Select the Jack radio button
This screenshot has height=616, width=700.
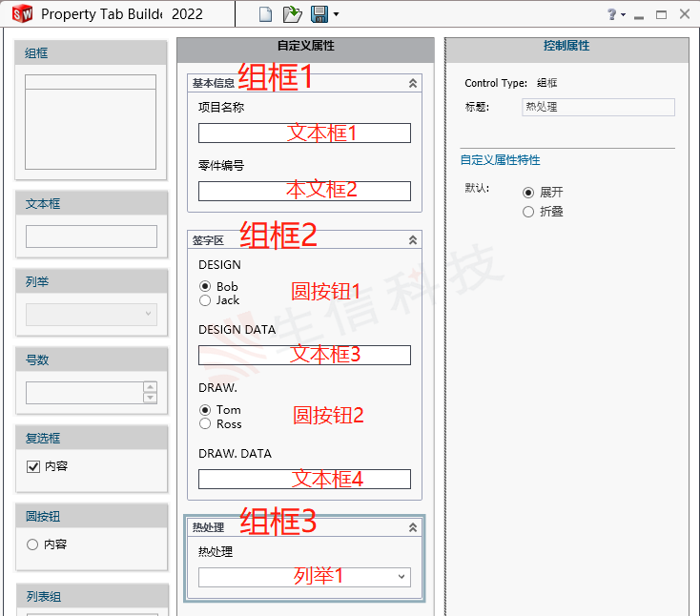[205, 300]
